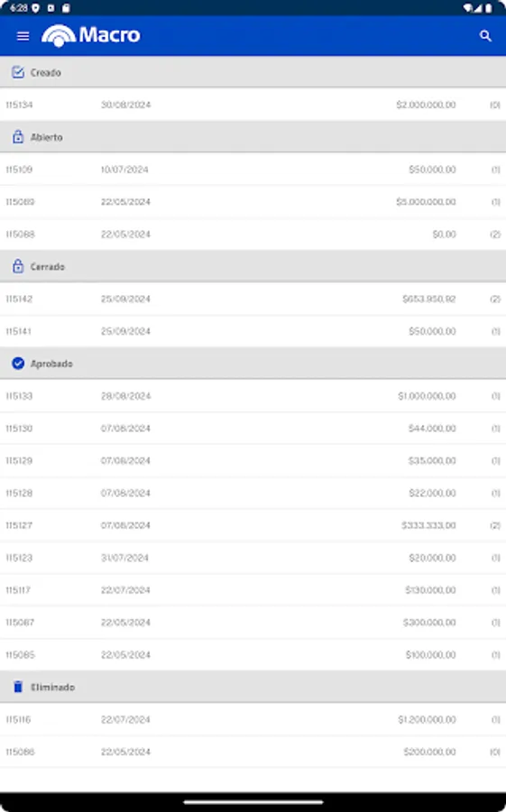Tap the Macro bank logo
Viewport: 506px width, 812px height.
point(90,35)
